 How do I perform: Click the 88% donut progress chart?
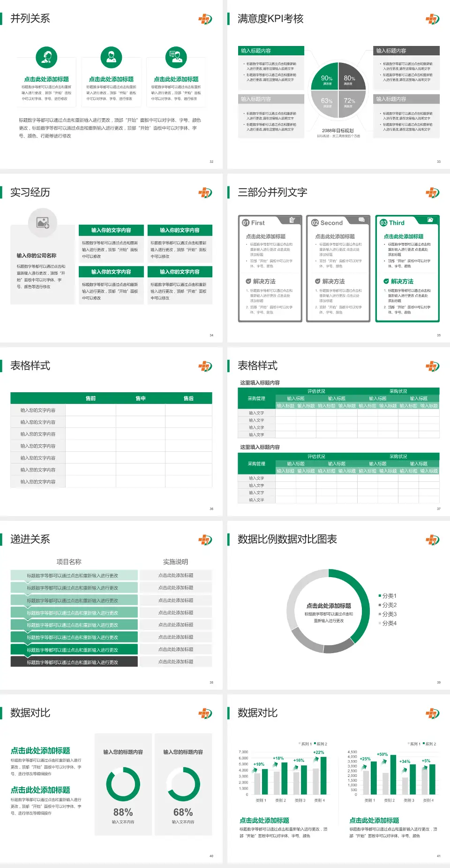(x=123, y=784)
